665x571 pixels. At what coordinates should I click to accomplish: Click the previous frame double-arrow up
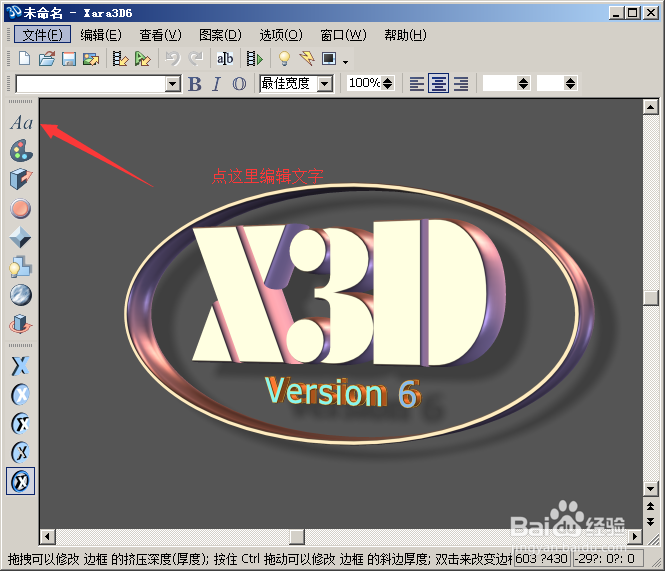(651, 506)
